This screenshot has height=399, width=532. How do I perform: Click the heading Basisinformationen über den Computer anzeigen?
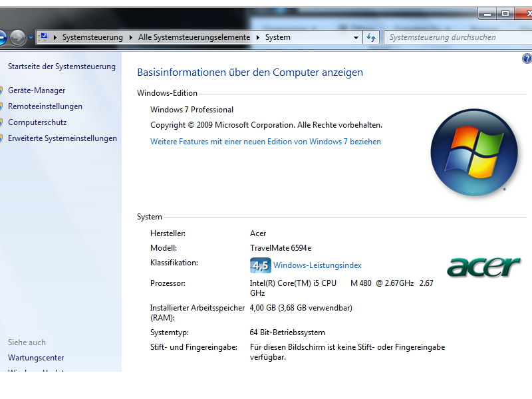(x=250, y=72)
